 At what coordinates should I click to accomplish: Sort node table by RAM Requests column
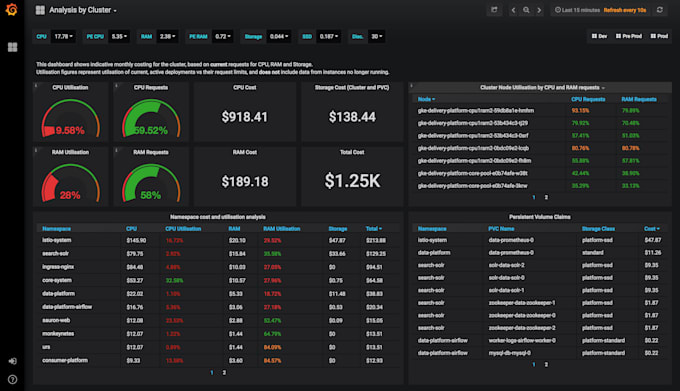pyautogui.click(x=638, y=99)
